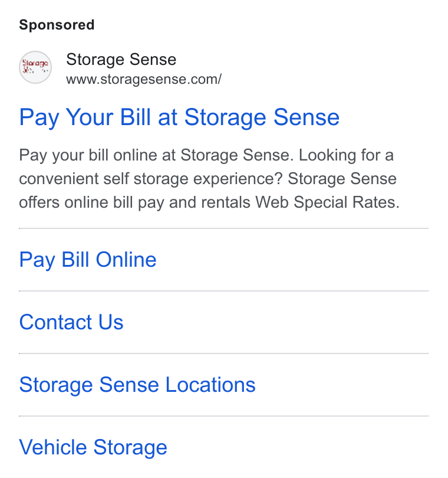Open the Contact Us sitelink

point(71,322)
